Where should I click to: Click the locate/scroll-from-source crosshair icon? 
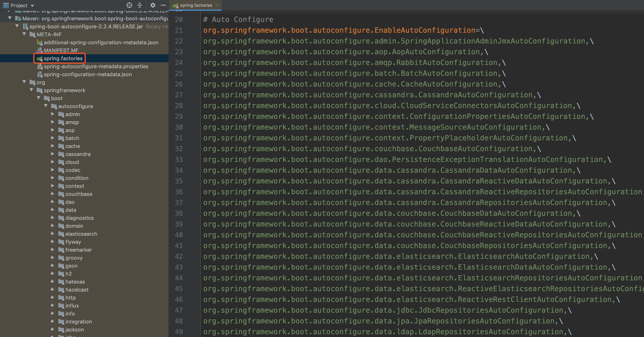129,5
